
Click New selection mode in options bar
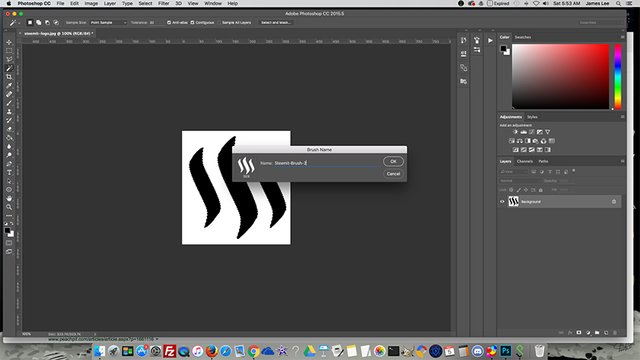point(30,22)
